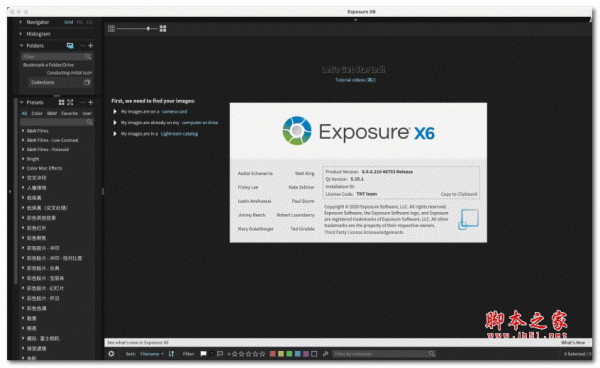Toggle sort direction arrows icon

[x=171, y=354]
